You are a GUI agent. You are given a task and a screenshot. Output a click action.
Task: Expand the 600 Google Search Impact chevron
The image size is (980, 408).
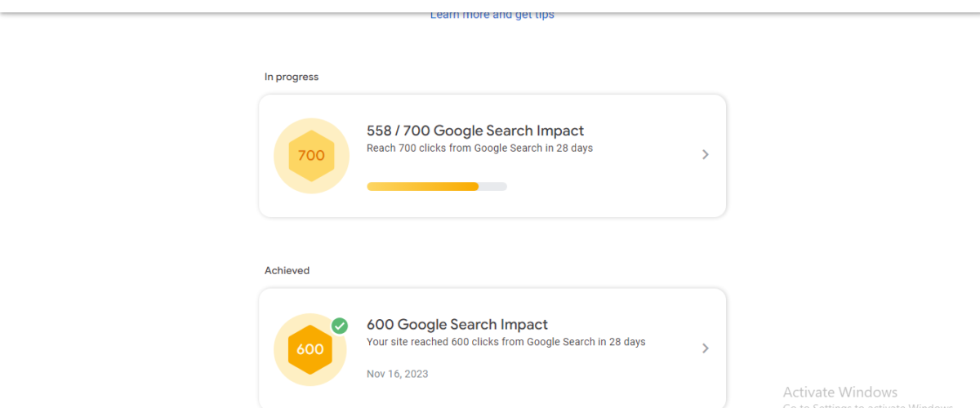click(706, 348)
